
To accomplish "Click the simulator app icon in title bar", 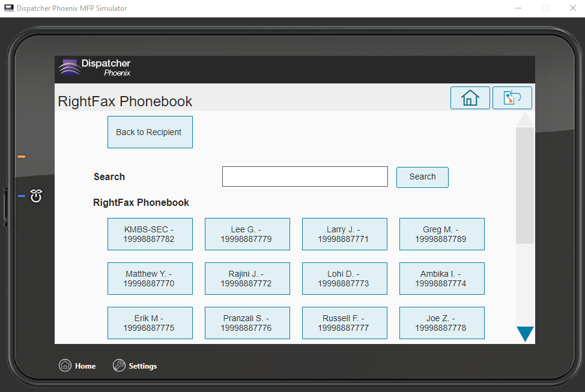I will (x=9, y=8).
